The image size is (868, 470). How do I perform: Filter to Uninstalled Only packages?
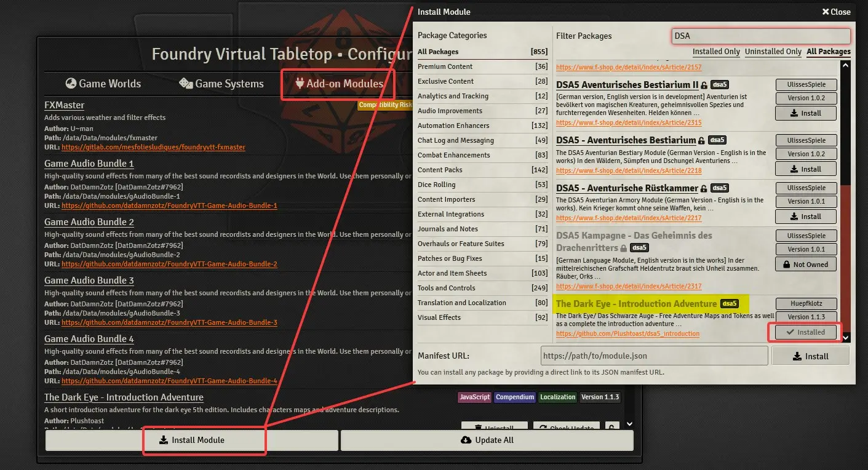(773, 52)
